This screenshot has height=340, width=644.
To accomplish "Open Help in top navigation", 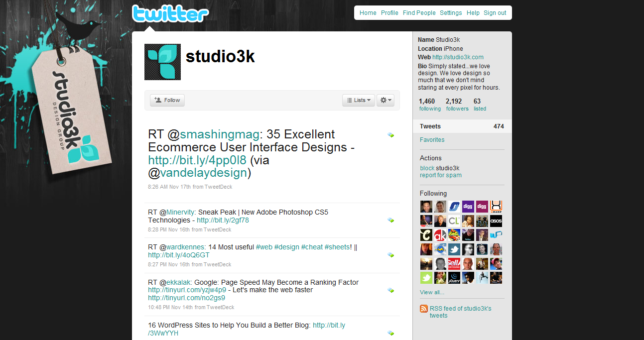I will [x=473, y=13].
